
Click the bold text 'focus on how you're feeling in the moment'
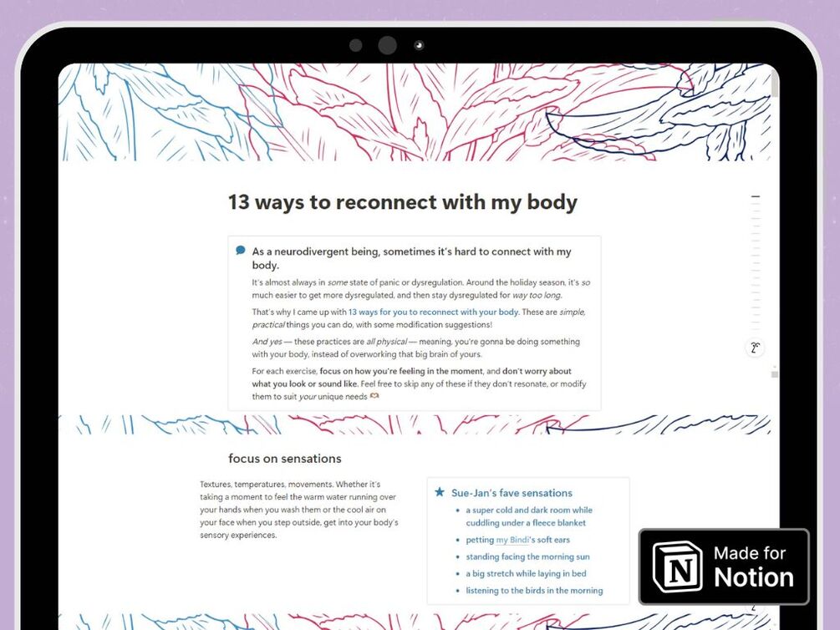(x=401, y=371)
